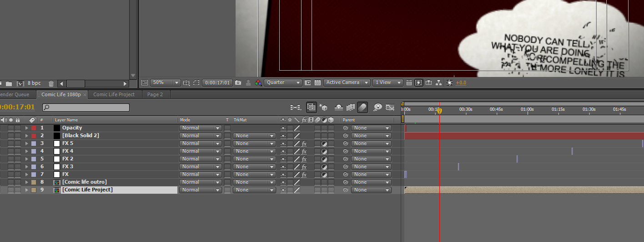Toggle mask and shape path visibility
The image size is (644, 242).
196,82
